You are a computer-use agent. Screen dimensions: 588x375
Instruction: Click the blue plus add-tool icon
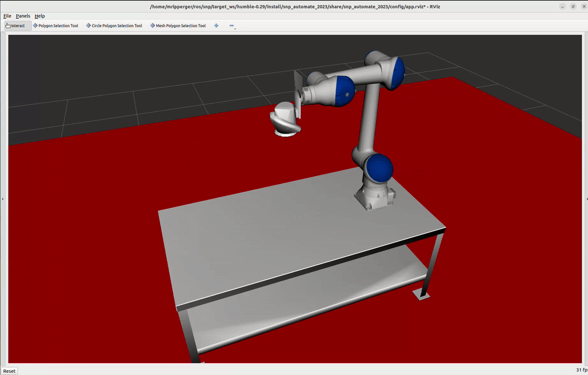tap(216, 26)
